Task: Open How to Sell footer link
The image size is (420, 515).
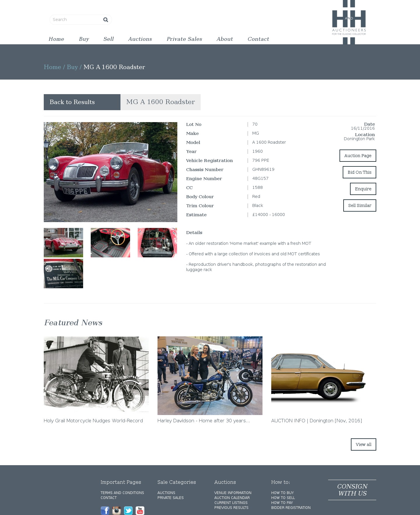Action: (283, 498)
